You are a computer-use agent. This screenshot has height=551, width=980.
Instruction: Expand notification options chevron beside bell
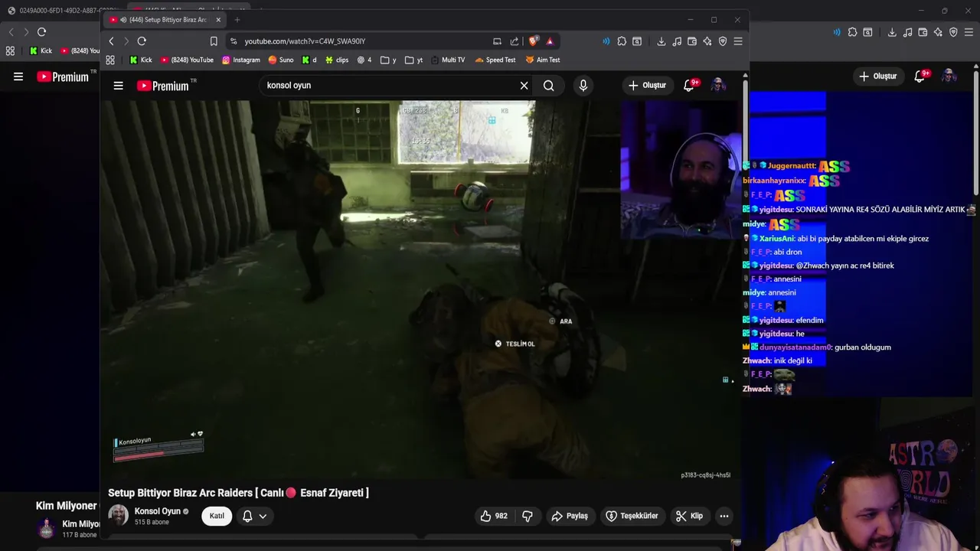(263, 516)
